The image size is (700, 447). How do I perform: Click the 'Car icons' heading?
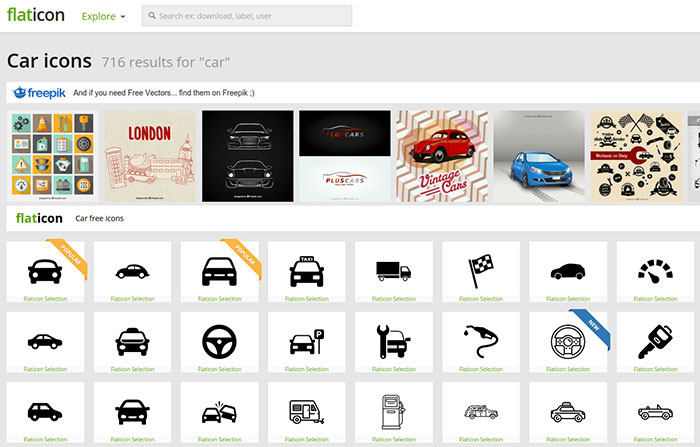tap(50, 61)
